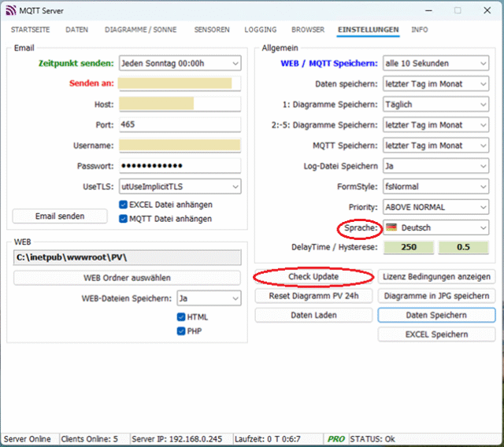504x447 pixels.
Task: Open the INFO tab
Action: (x=420, y=30)
